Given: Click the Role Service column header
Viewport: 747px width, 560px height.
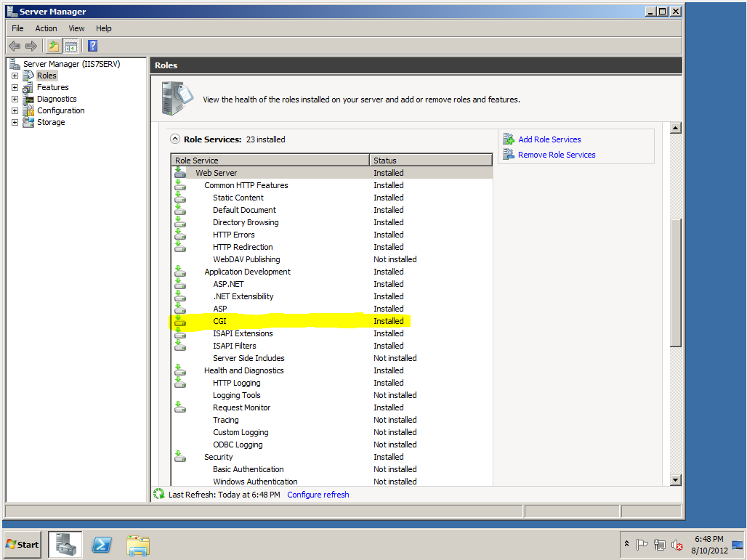Looking at the screenshot, I should click(270, 160).
